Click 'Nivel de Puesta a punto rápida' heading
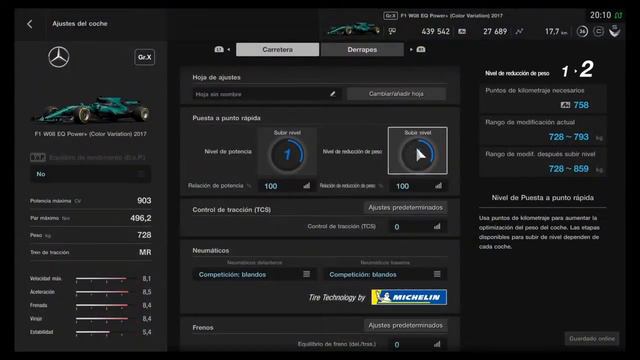640x360 pixels. point(542,198)
